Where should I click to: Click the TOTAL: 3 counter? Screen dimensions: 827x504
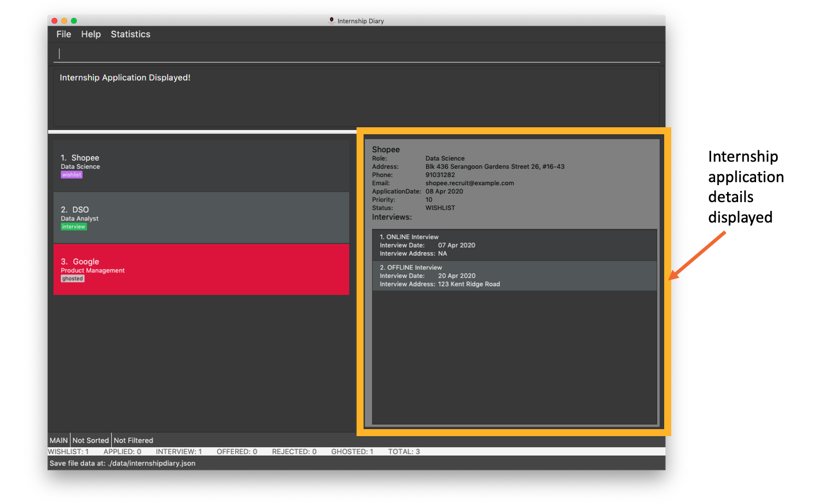click(x=404, y=452)
